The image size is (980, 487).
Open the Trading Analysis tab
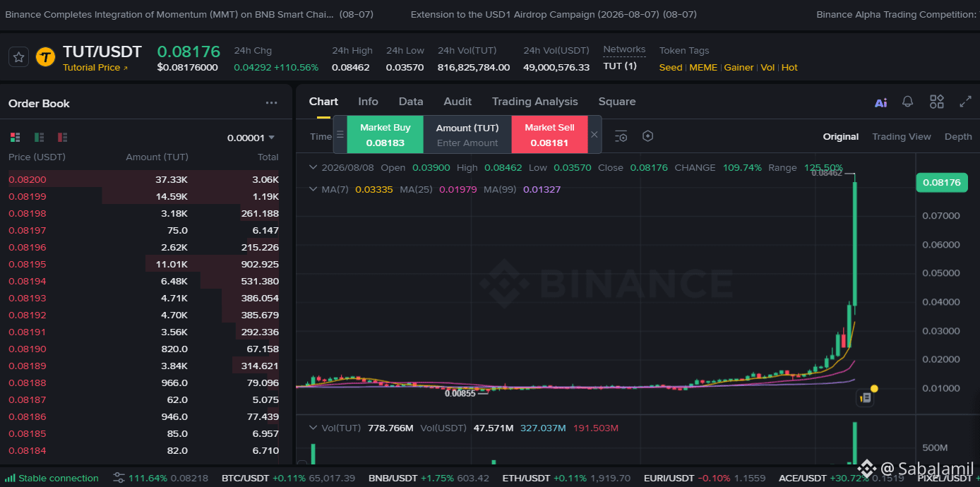534,102
